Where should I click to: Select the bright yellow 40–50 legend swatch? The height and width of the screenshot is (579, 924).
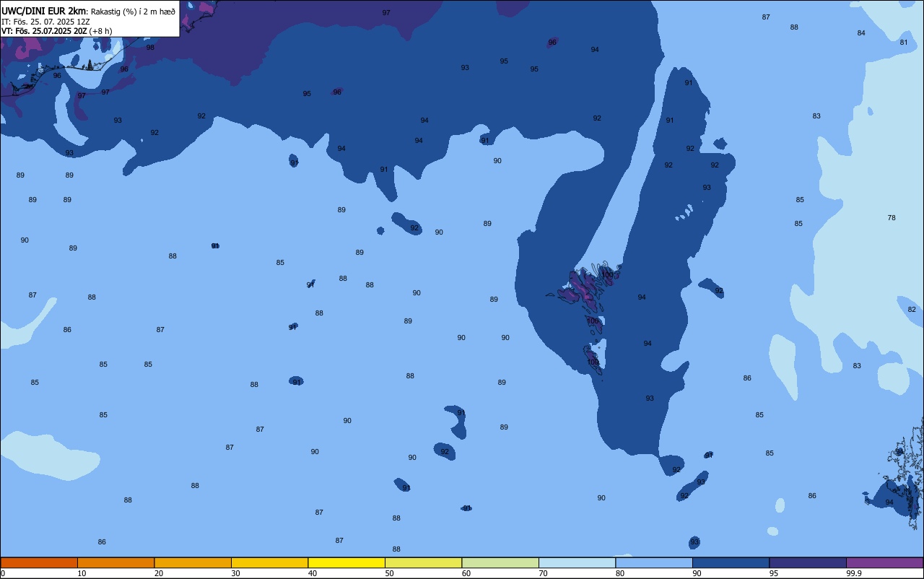(346, 562)
